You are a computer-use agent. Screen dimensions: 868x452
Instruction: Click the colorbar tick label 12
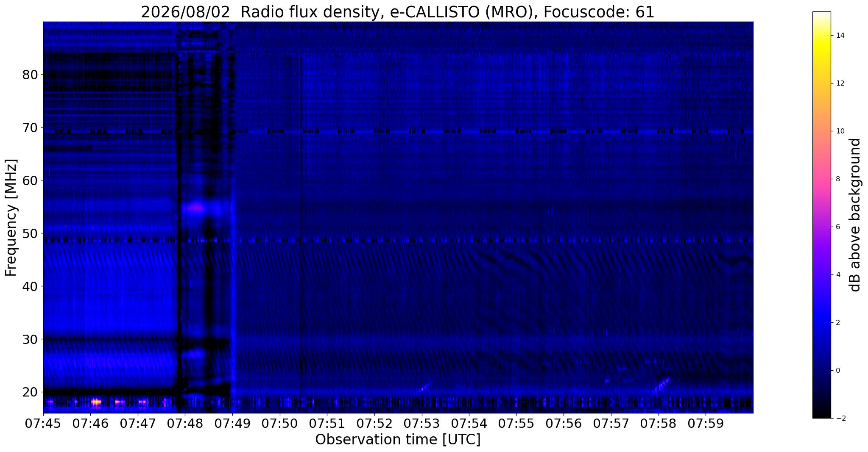tap(839, 83)
